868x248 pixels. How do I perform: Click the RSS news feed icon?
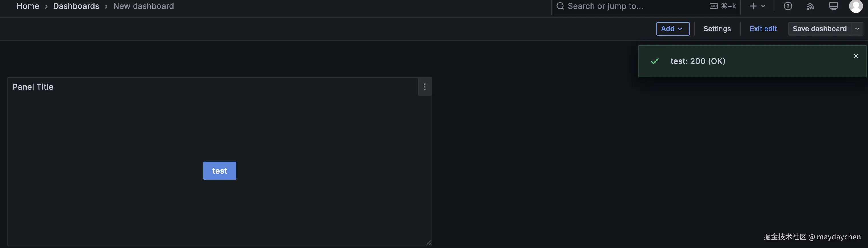pos(810,6)
